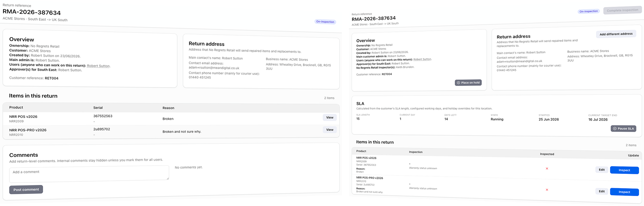644x206 pixels.
Task: Click red X inspected mark for NRR POS-PRO v2026
Action: tap(547, 190)
